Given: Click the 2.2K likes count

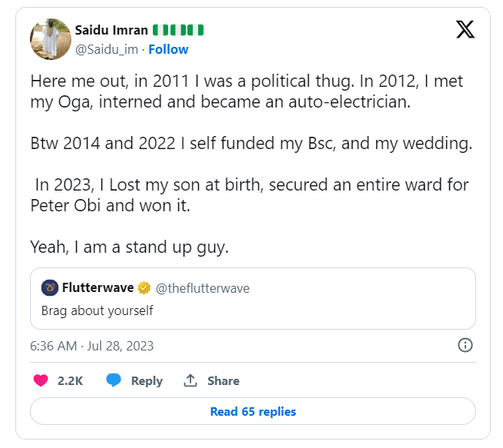Looking at the screenshot, I should [70, 380].
